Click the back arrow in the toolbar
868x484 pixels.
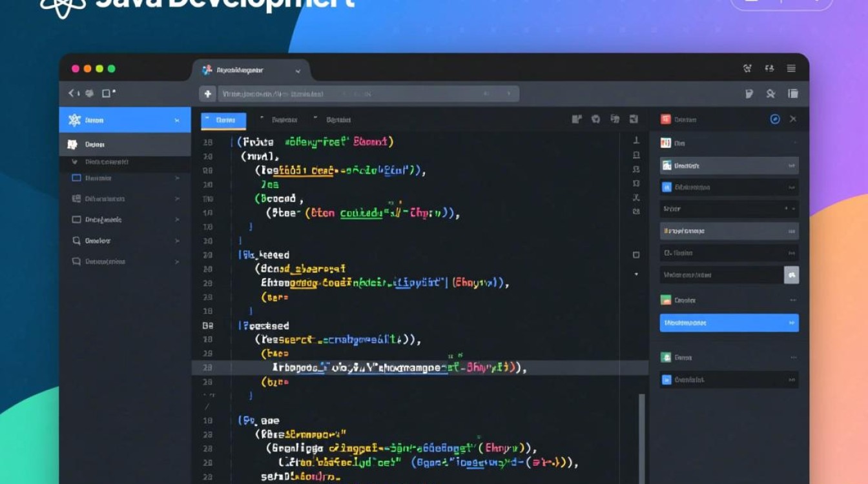coord(72,94)
